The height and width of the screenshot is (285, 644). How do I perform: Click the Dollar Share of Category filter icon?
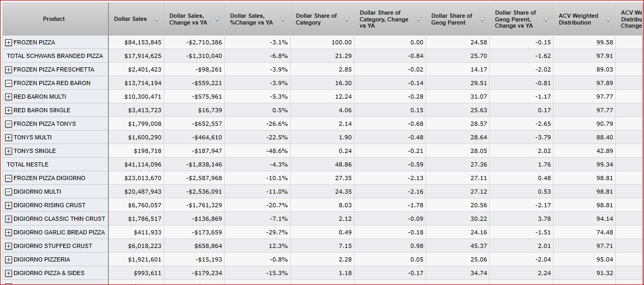point(347,19)
